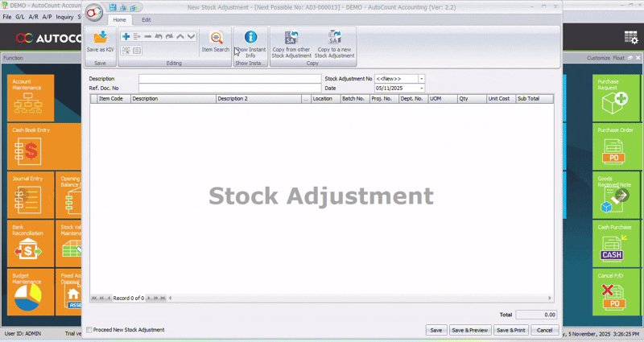Click the Item Code column header
Image resolution: width=644 pixels, height=342 pixels.
point(111,99)
